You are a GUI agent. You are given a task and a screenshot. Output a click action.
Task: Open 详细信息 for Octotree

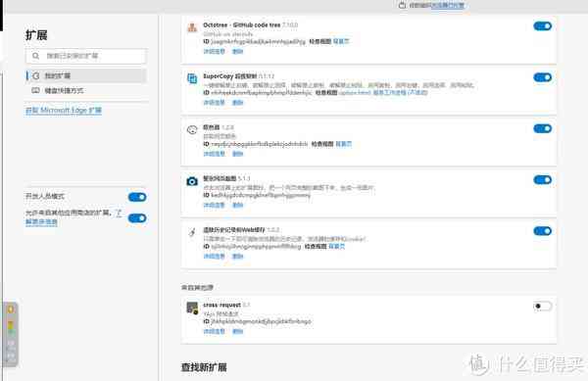pos(214,51)
